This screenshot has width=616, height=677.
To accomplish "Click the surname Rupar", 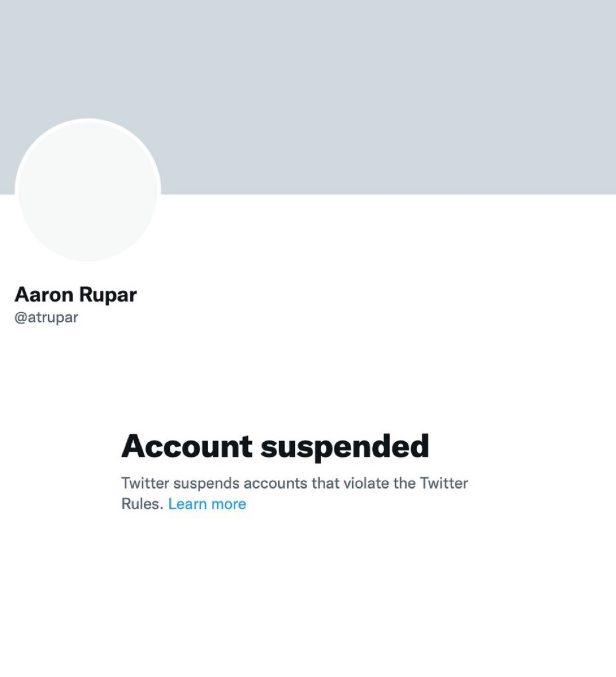I will coord(107,295).
